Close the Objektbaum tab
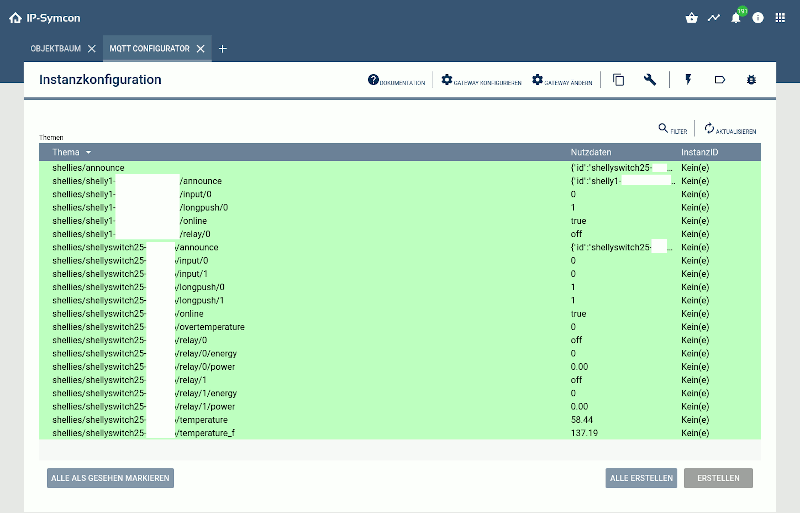Viewport: 800px width, 513px height. [92, 48]
